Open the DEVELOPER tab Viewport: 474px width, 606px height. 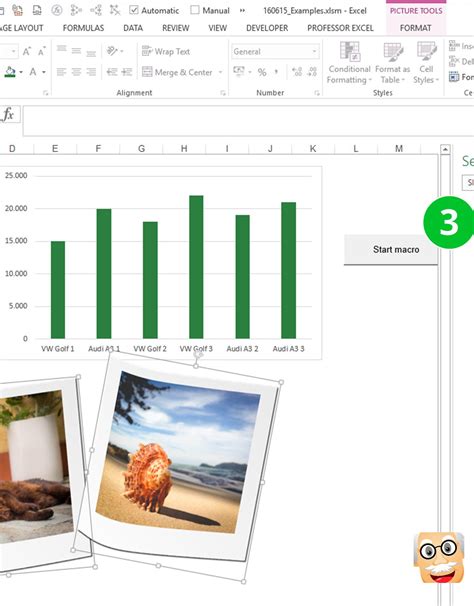coord(267,28)
